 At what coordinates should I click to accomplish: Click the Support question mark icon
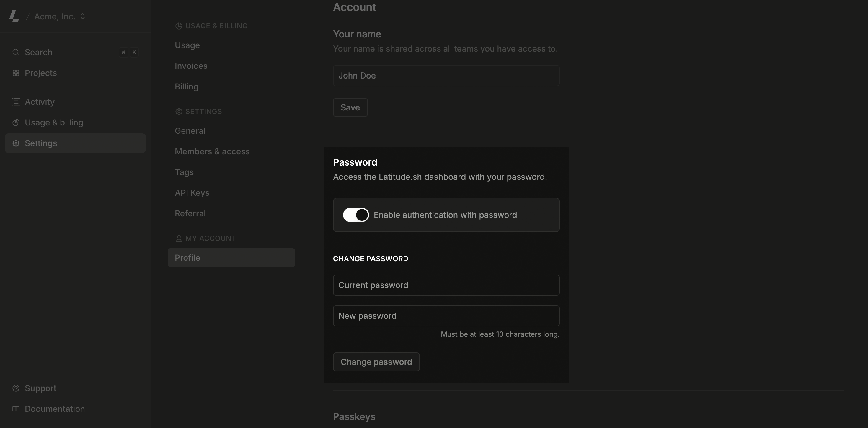pyautogui.click(x=15, y=388)
